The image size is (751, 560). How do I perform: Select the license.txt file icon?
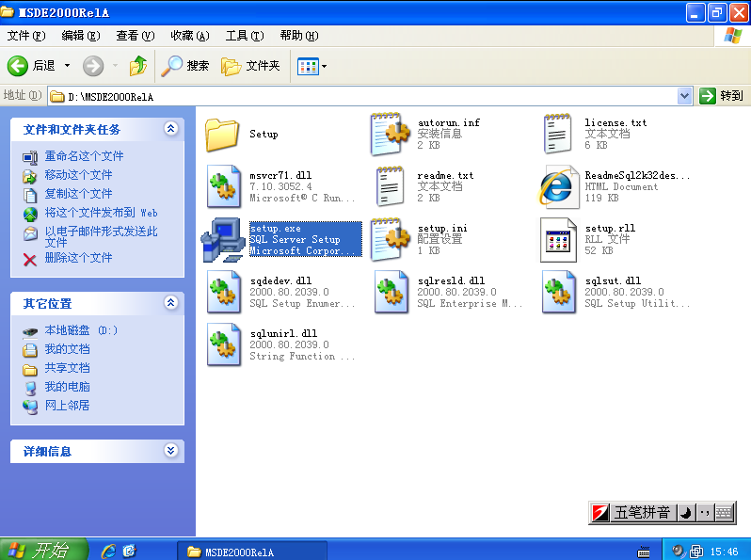557,134
